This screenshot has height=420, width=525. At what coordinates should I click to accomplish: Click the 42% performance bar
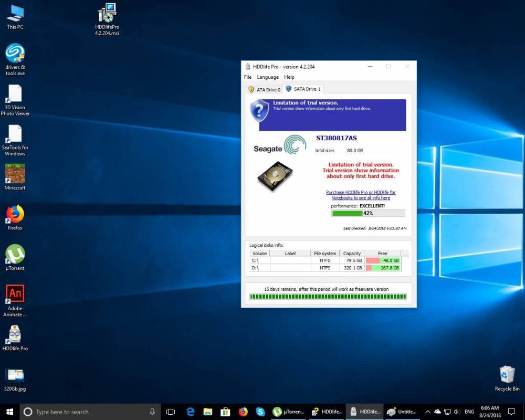tap(368, 213)
